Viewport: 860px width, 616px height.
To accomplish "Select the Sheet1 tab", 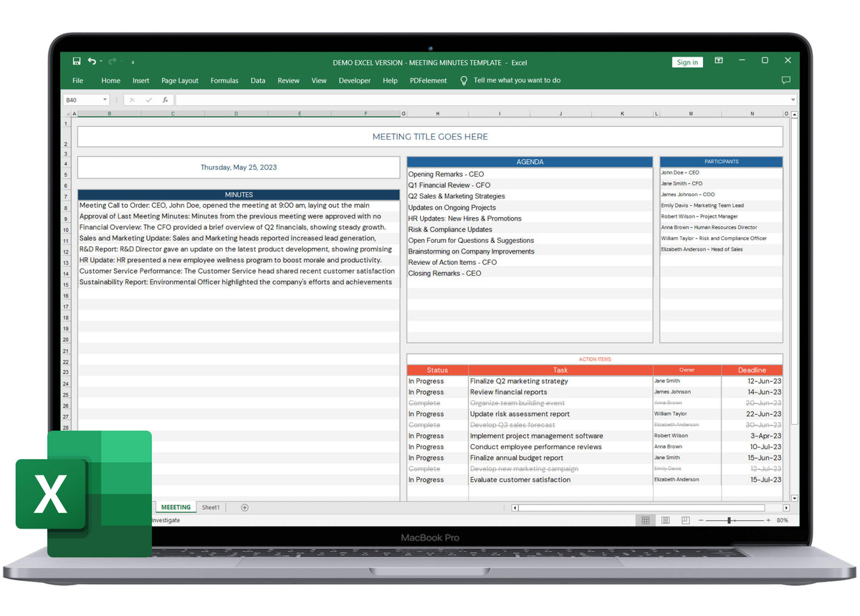I will 211,507.
